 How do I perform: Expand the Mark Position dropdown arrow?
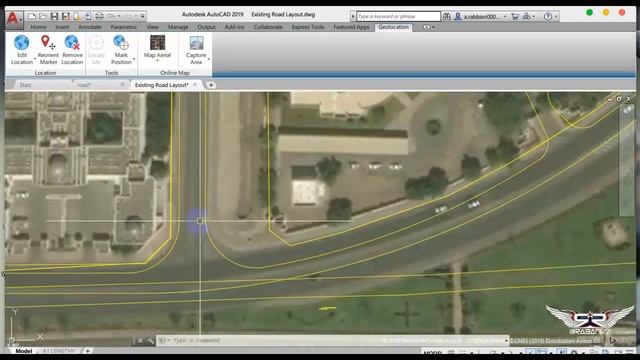[x=134, y=59]
